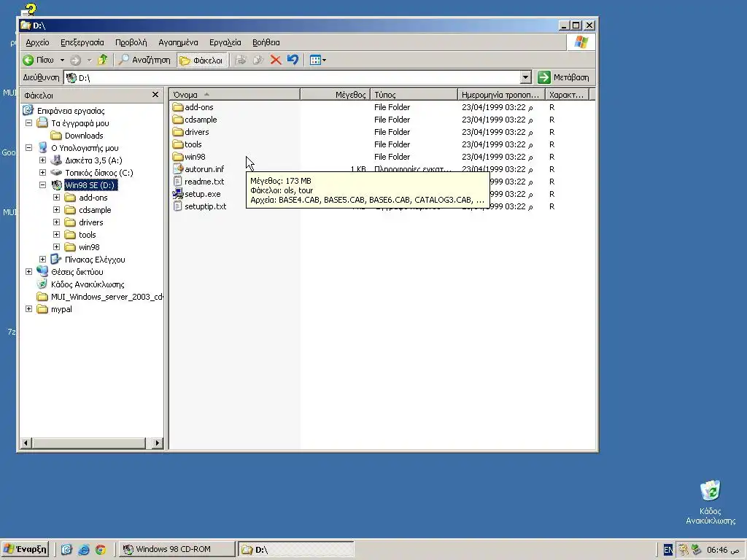Open the Views dropdown button

[x=318, y=60]
